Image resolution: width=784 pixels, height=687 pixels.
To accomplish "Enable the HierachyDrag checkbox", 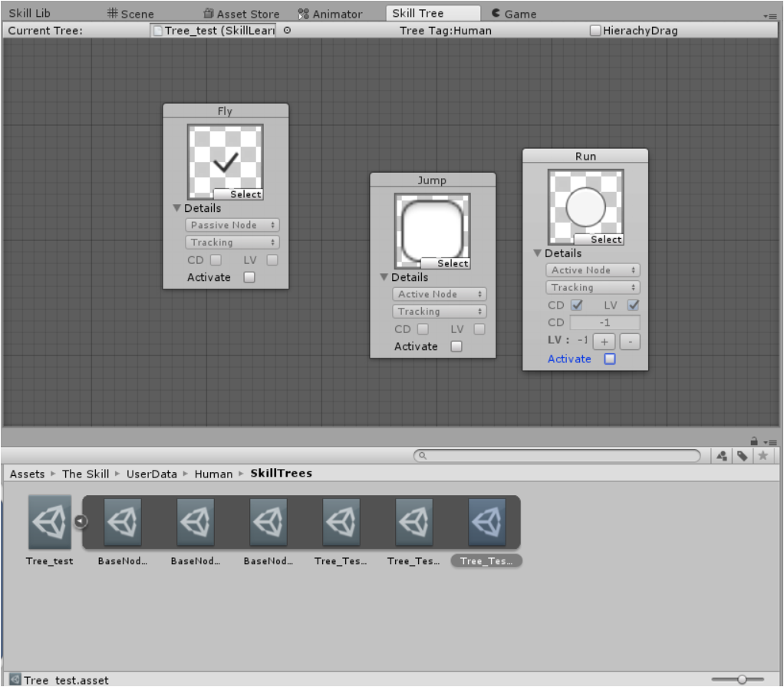I will point(595,31).
